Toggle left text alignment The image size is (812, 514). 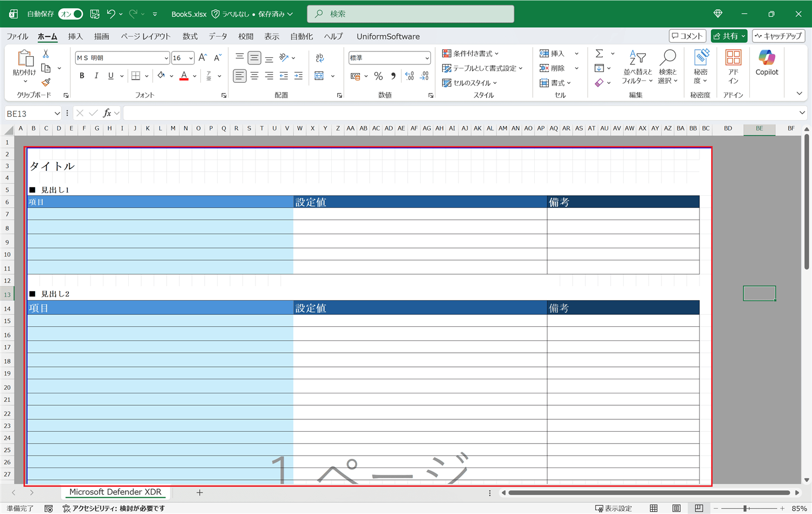point(240,76)
